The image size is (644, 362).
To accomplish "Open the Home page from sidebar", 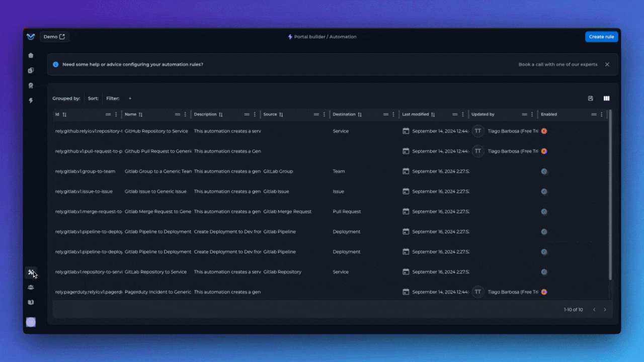I will pos(31,55).
